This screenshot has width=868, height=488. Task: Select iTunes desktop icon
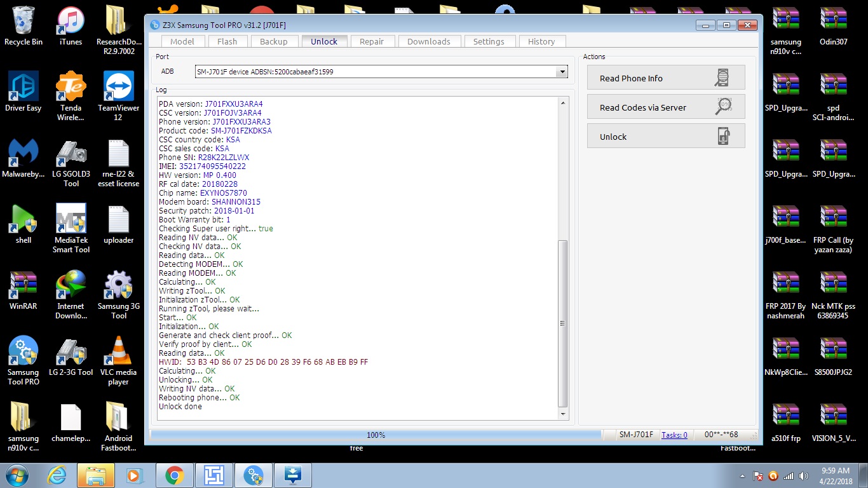[x=71, y=26]
